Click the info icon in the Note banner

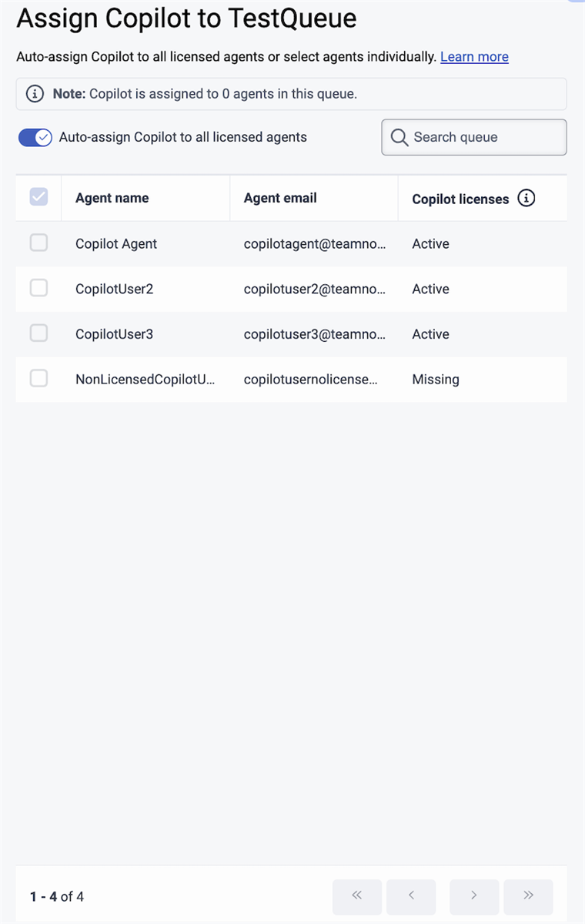tap(35, 94)
